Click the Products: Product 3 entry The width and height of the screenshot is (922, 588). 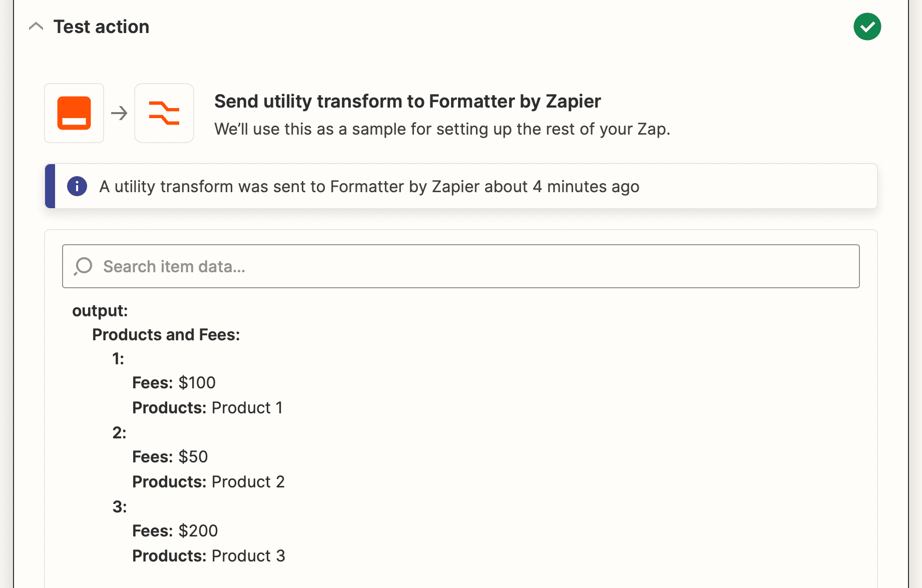click(x=208, y=556)
